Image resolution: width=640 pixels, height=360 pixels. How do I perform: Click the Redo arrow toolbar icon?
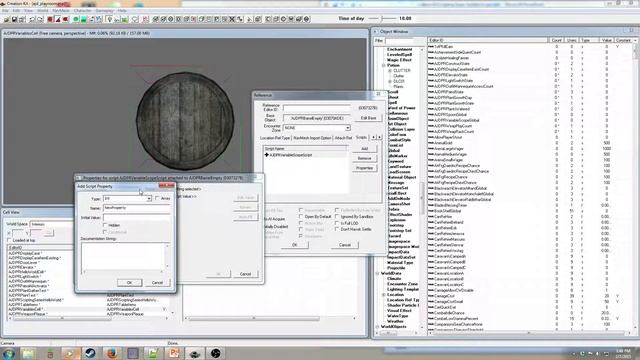[40, 19]
